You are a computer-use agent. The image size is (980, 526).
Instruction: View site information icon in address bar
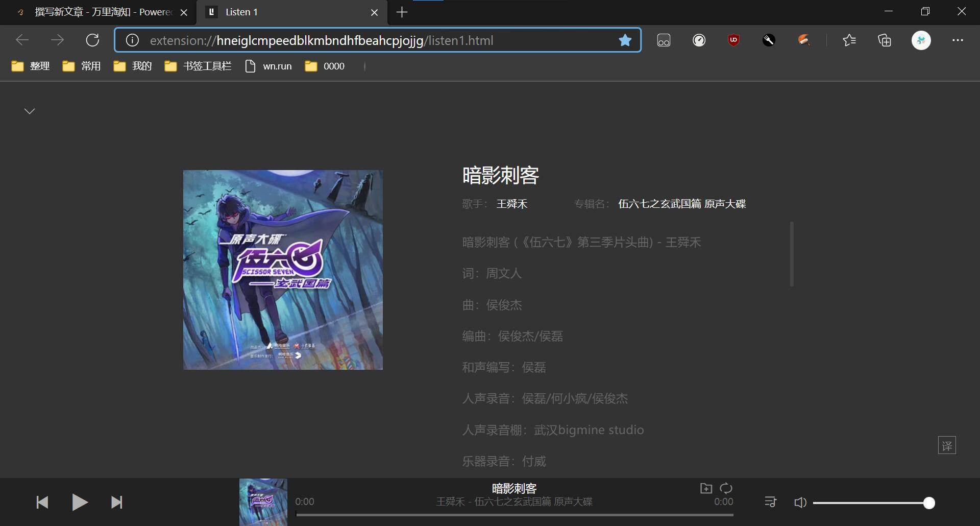[x=132, y=40]
